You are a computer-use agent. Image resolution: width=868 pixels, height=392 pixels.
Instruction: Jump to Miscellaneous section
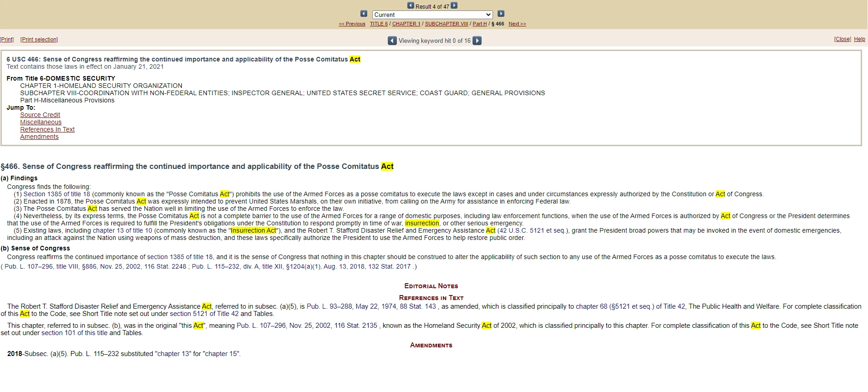pos(41,122)
